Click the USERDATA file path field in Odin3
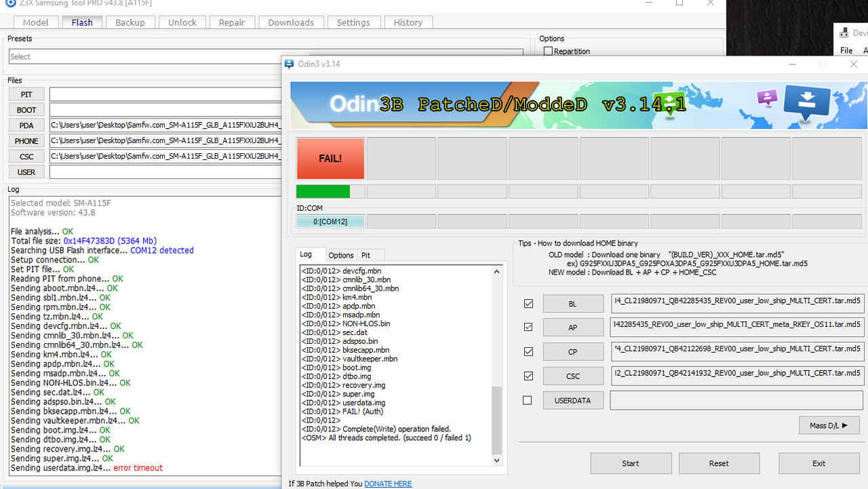Viewport: 868px width, 489px height. click(x=737, y=401)
